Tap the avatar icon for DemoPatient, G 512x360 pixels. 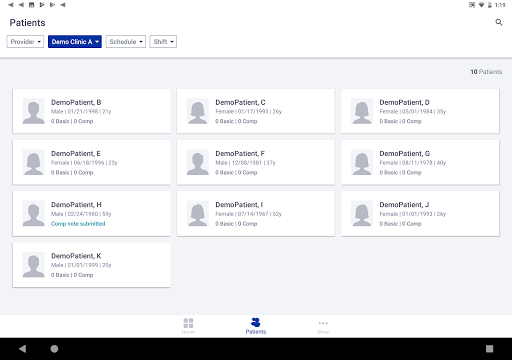[x=362, y=162]
